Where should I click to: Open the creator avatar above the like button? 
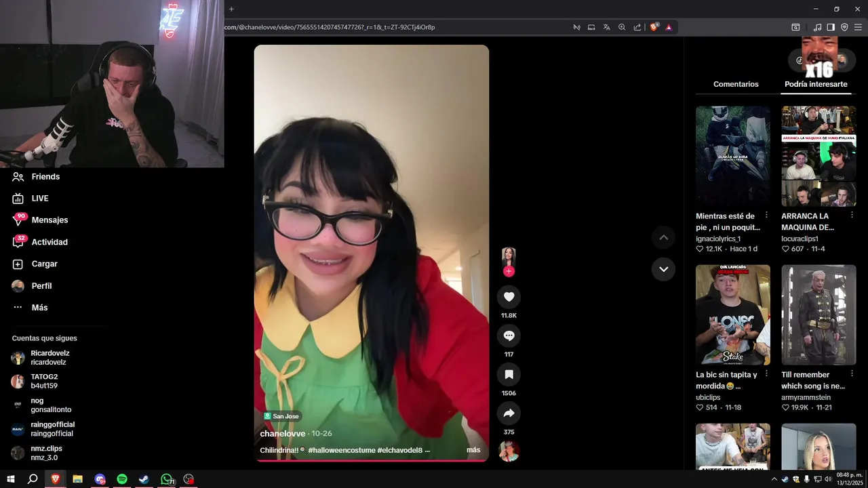point(509,258)
